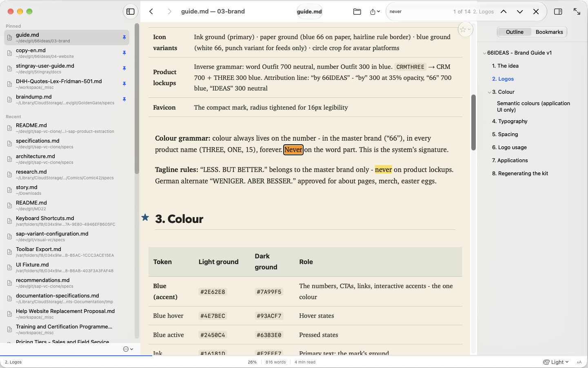
Task: Unpin DHH-Quotes-Lex-Fridman-501.md with its pin
Action: click(x=124, y=84)
